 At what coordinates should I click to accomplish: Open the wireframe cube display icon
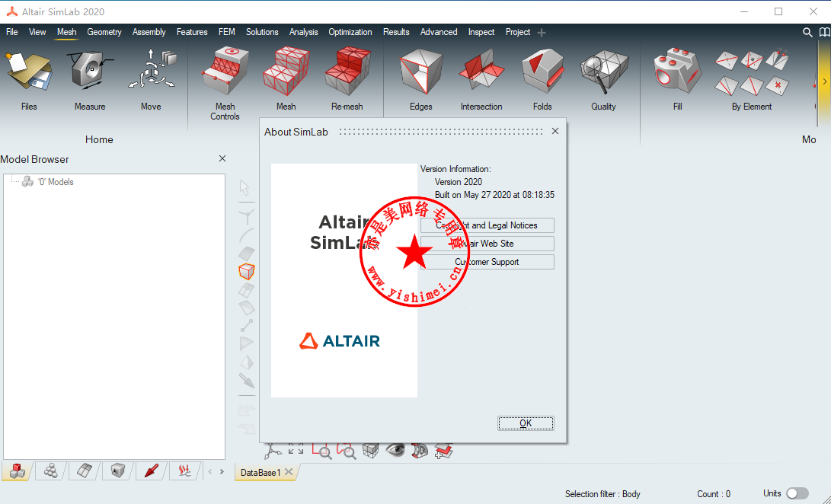pos(370,451)
